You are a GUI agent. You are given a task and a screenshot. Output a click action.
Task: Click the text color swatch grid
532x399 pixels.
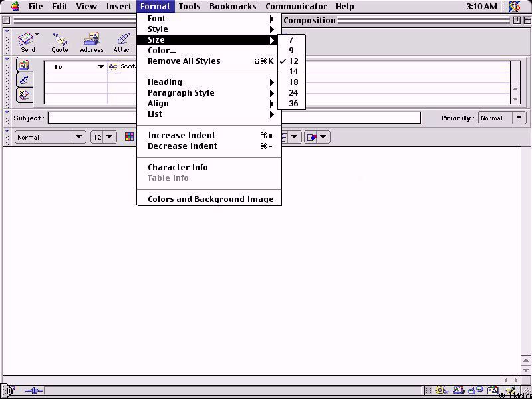[x=129, y=137]
